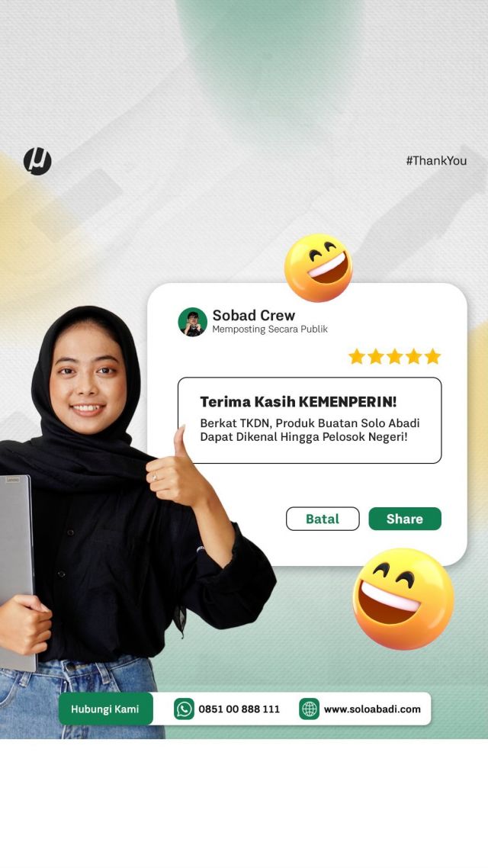The image size is (488, 868).
Task: Change the Memposting Secara Publik visibility setting
Action: (270, 330)
